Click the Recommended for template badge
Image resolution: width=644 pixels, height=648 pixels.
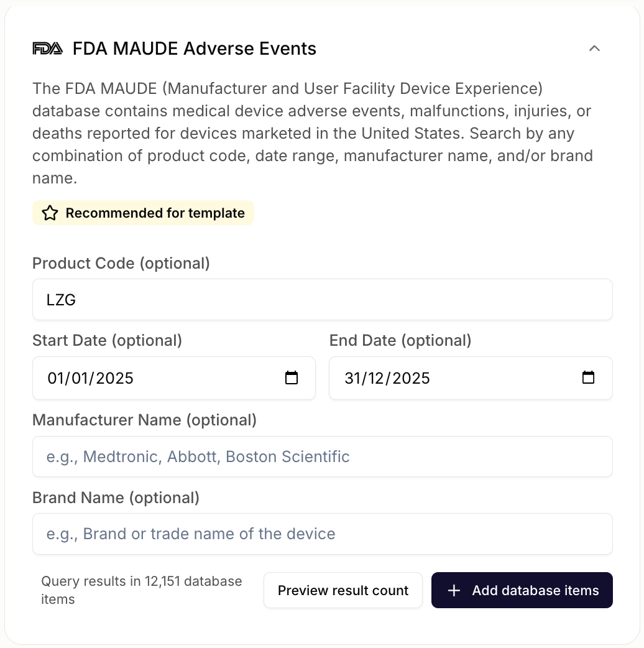(143, 213)
